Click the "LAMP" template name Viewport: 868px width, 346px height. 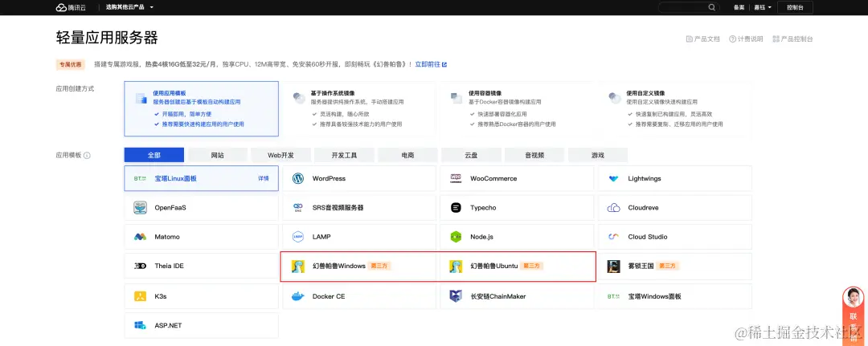point(321,237)
